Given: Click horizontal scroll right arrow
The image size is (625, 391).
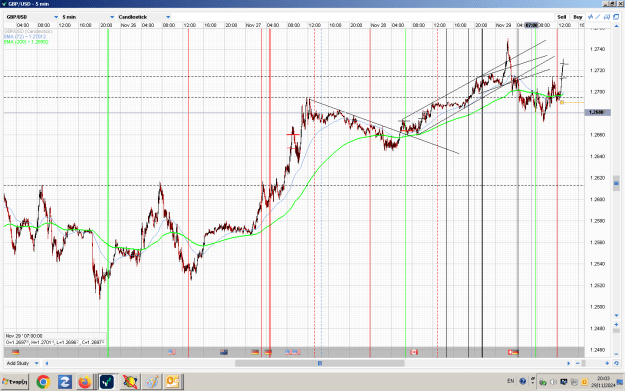Looking at the screenshot, I should (x=568, y=363).
